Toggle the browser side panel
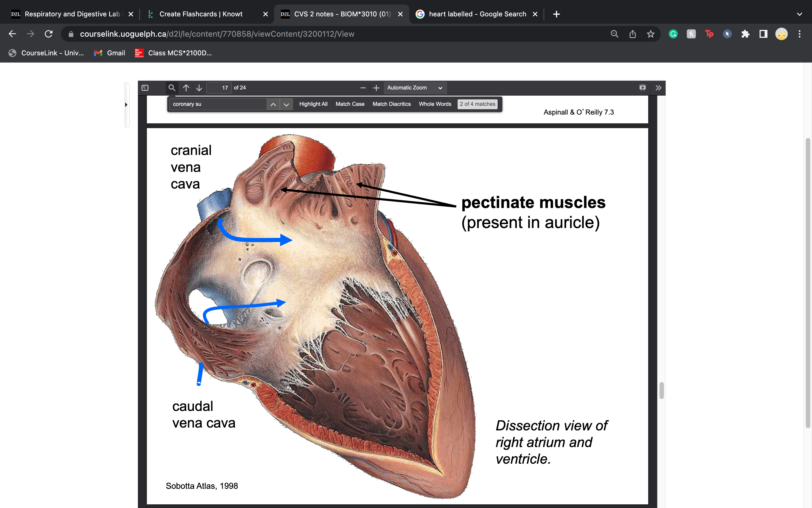This screenshot has height=508, width=812. click(x=763, y=34)
